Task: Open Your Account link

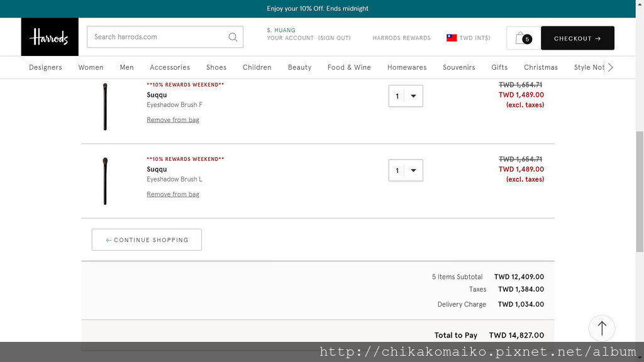Action: coord(291,38)
